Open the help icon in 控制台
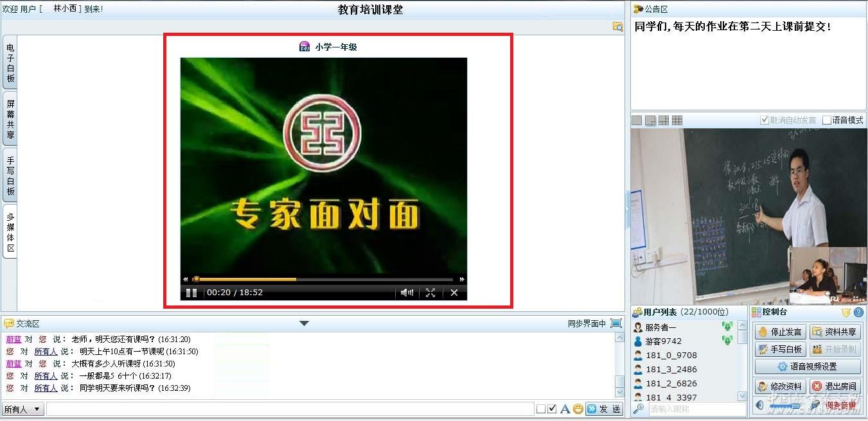 coord(858,313)
